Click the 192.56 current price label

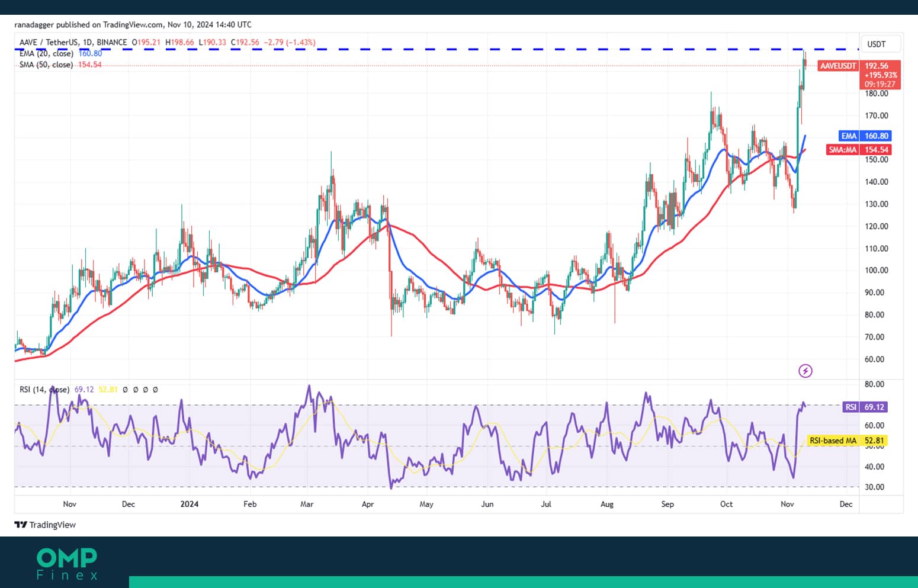877,66
